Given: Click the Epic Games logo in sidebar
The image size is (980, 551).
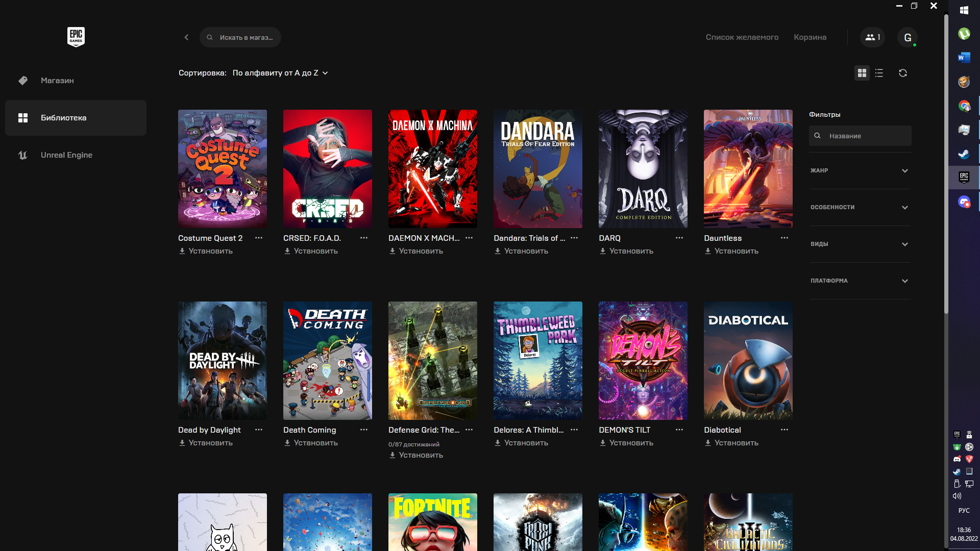Looking at the screenshot, I should point(76,37).
